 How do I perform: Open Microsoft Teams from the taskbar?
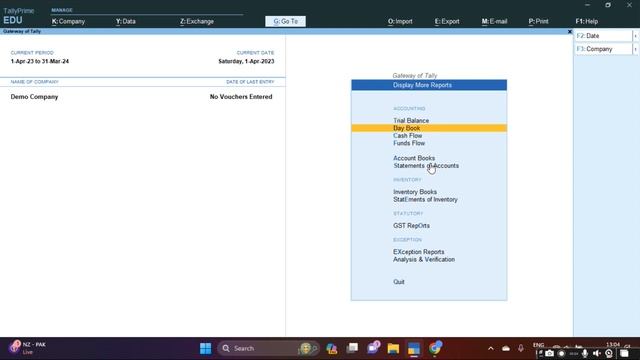click(373, 348)
